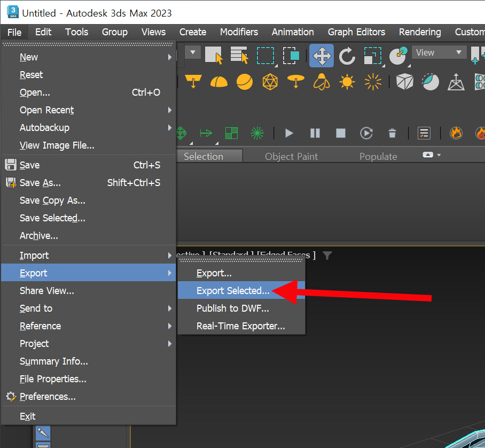Image resolution: width=485 pixels, height=448 pixels.
Task: Expand the Open Recent submenu
Action: click(x=89, y=110)
